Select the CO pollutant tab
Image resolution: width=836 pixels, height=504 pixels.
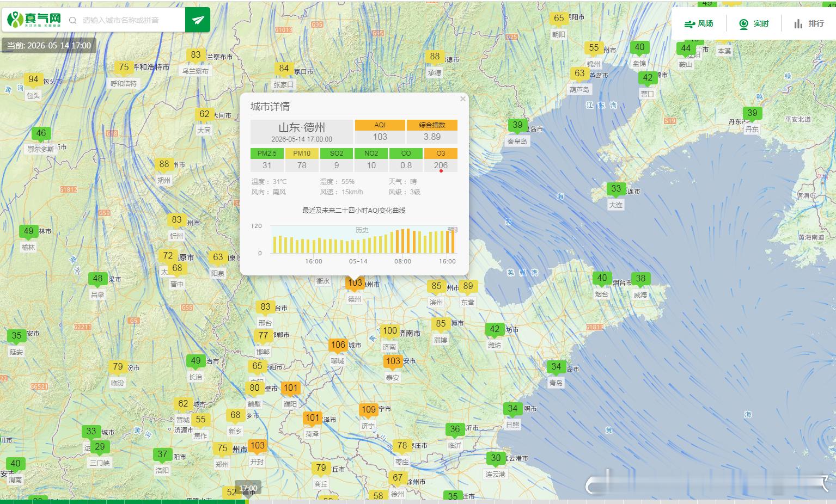406,153
